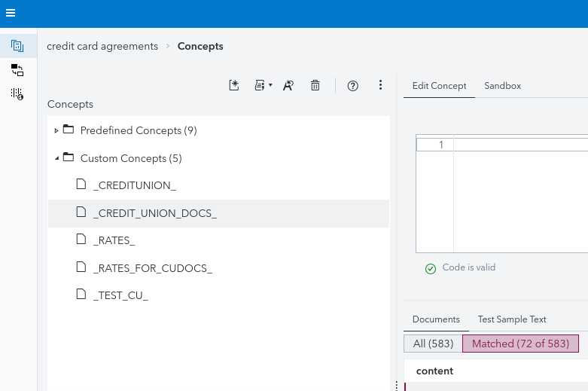Show Matched (72 of 583) documents
588x391 pixels.
[x=520, y=344]
